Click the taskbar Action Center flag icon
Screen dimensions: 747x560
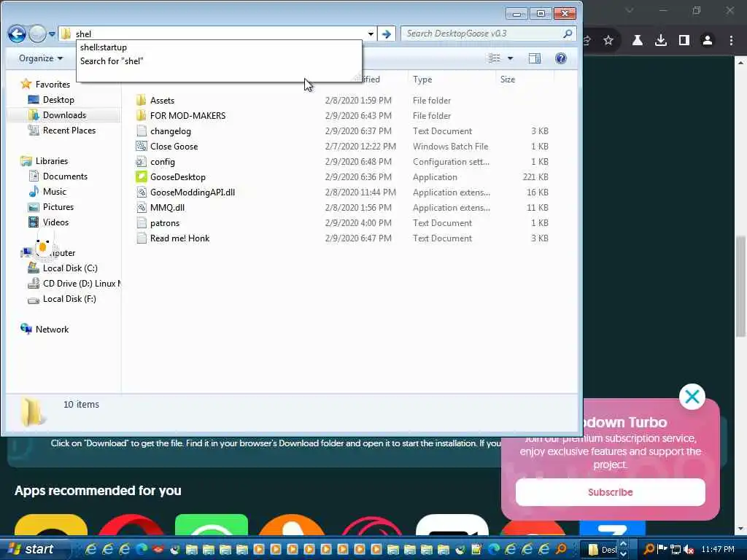click(x=662, y=549)
